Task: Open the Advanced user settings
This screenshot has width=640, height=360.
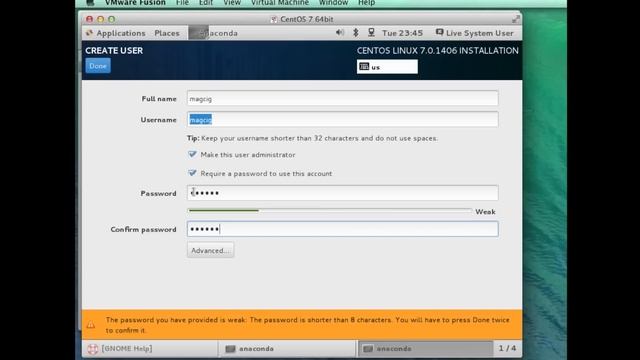Action: click(211, 250)
